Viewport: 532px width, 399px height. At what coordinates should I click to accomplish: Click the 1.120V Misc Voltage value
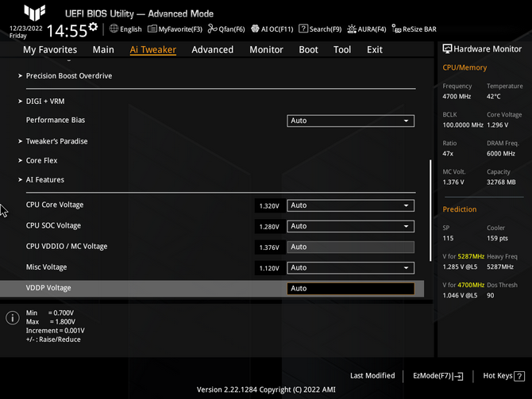(x=269, y=268)
